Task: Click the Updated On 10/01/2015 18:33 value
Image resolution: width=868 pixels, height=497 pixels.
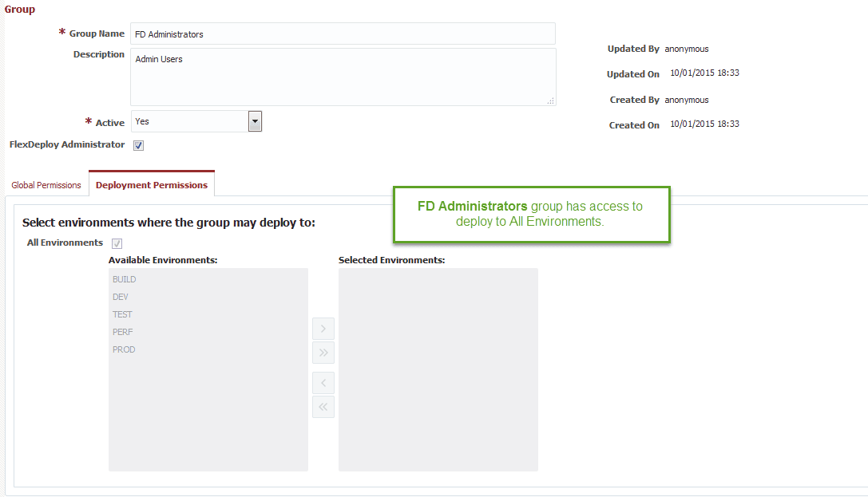Action: coord(704,73)
